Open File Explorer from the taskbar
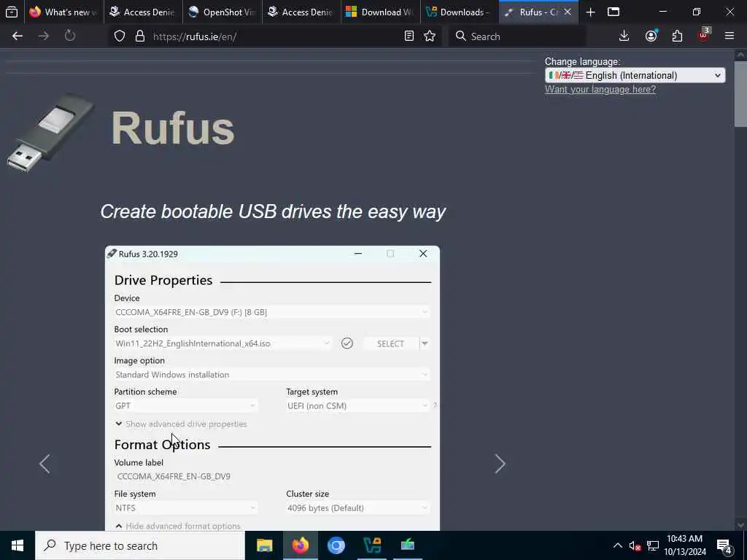The height and width of the screenshot is (560, 747). (264, 545)
